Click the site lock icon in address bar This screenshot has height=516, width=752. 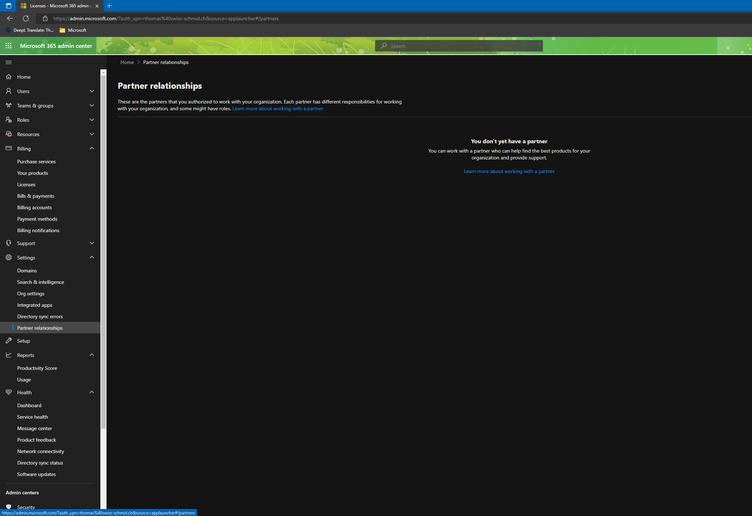(x=45, y=18)
